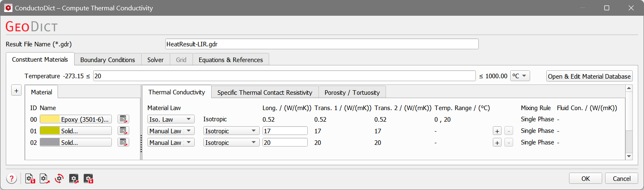Viewport: 644px width, 190px height.
Task: Select the Material tab
Action: coord(41,92)
